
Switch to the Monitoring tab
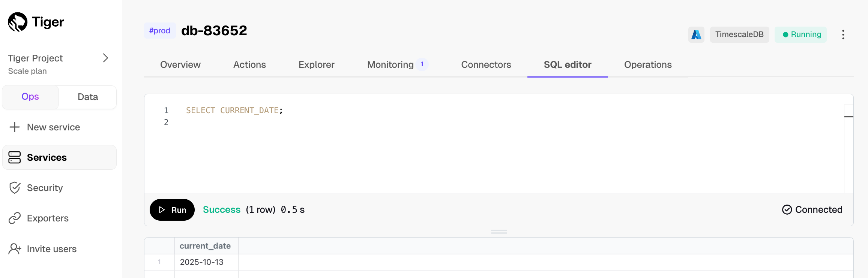pos(390,65)
